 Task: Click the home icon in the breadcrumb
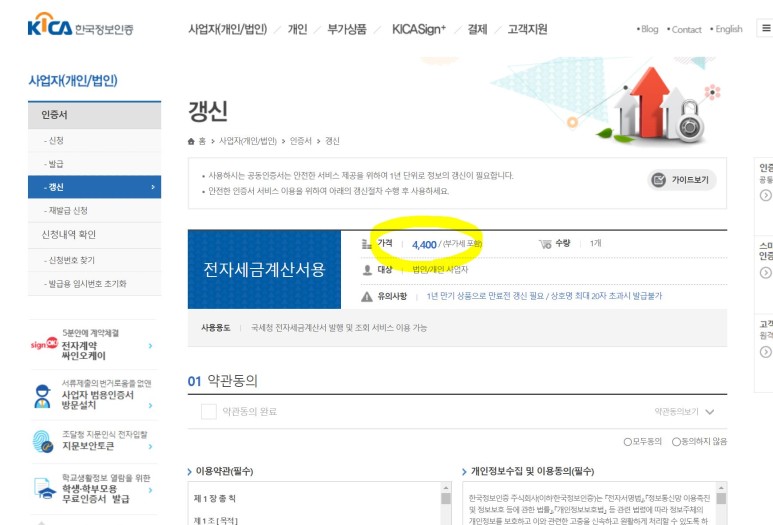tap(191, 141)
